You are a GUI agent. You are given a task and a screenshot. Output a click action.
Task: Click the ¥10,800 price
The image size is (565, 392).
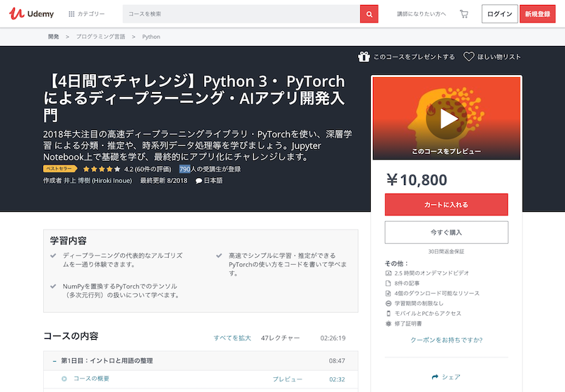[x=417, y=180]
